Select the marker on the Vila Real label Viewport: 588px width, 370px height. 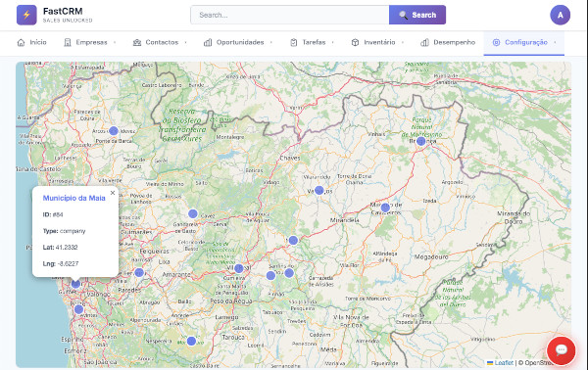[x=238, y=268]
